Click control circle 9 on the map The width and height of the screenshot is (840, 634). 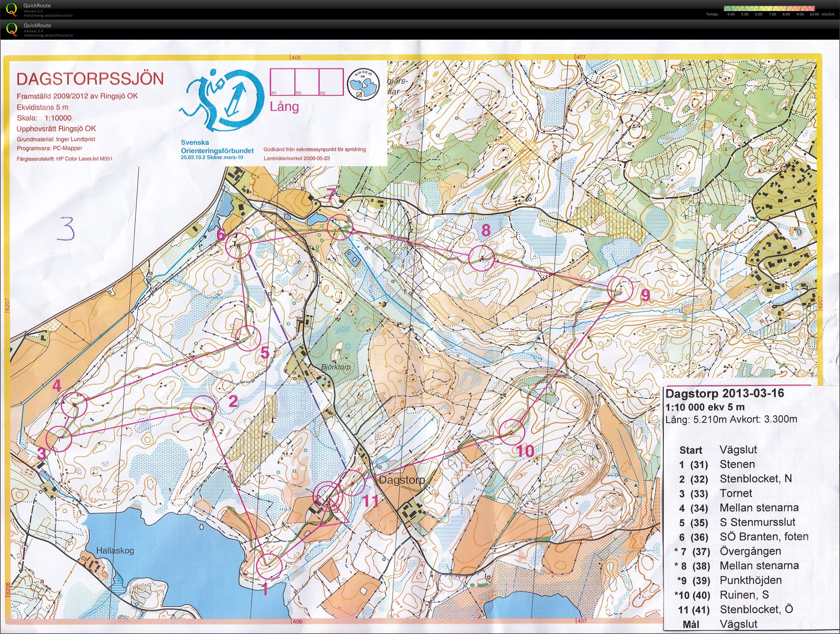coord(621,289)
